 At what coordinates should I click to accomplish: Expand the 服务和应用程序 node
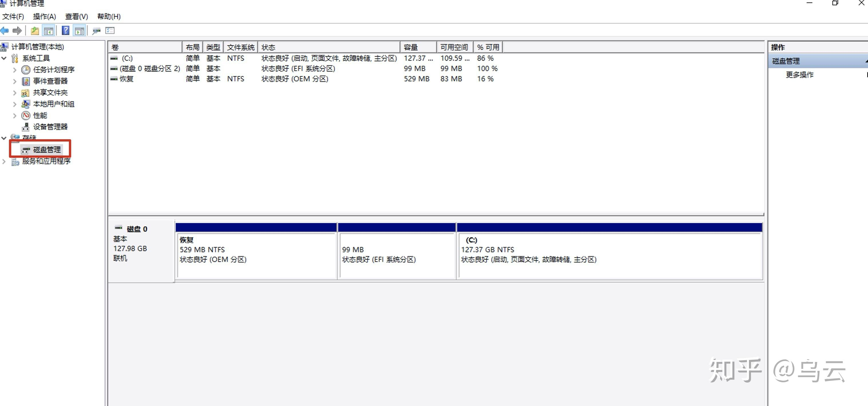(x=4, y=162)
